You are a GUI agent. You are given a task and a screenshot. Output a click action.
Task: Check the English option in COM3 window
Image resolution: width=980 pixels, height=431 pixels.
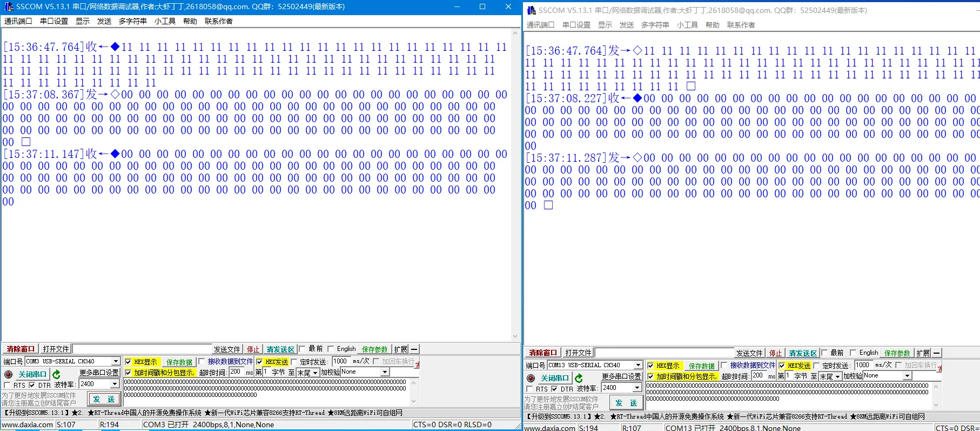click(x=331, y=349)
